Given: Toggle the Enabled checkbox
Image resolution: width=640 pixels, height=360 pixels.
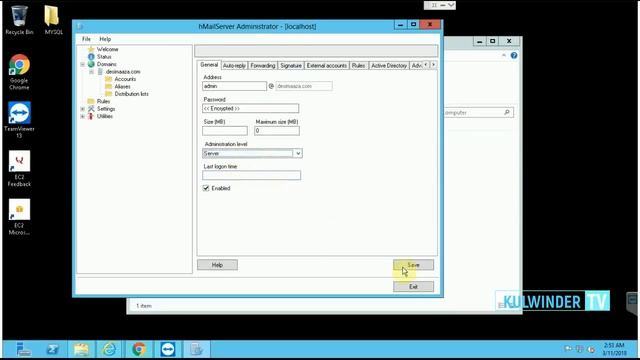Looking at the screenshot, I should 206,188.
